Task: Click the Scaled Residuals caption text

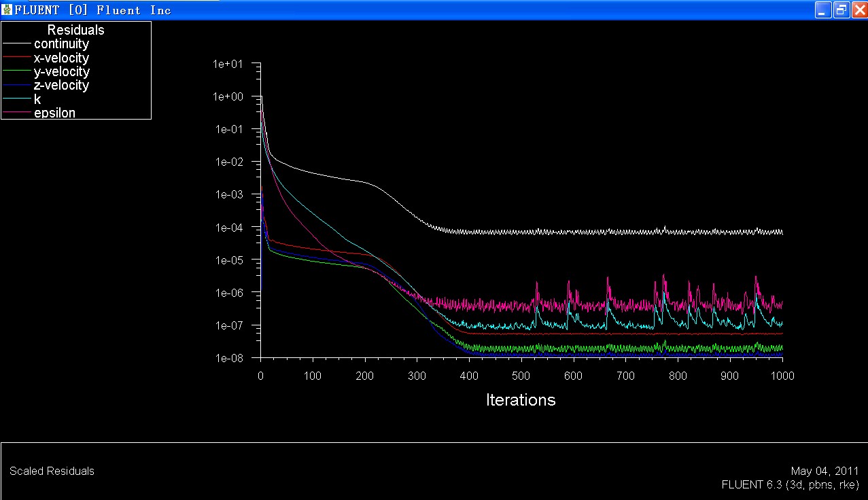Action: (52, 471)
